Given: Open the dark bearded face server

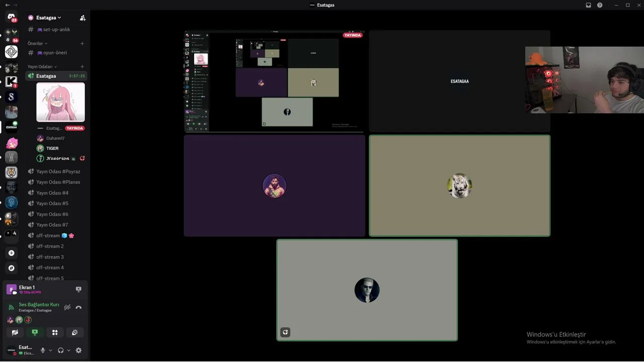Looking at the screenshot, I should 11,188.
